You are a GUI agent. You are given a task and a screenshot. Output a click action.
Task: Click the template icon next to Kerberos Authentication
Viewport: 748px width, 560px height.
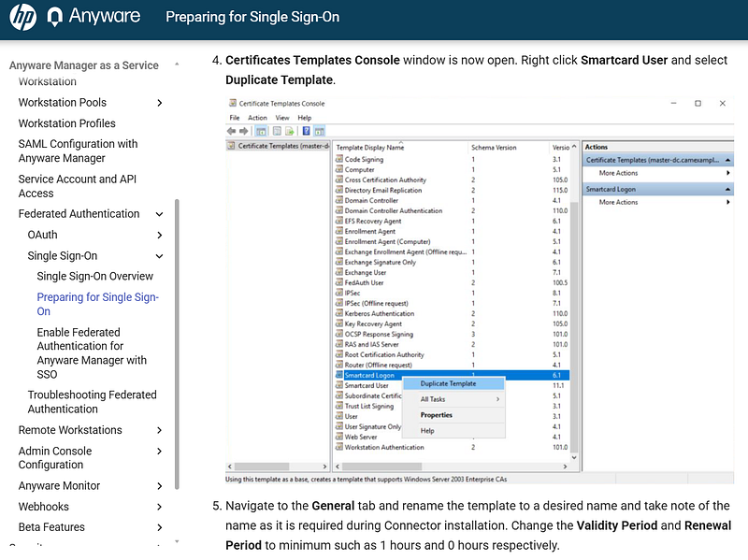(x=339, y=313)
